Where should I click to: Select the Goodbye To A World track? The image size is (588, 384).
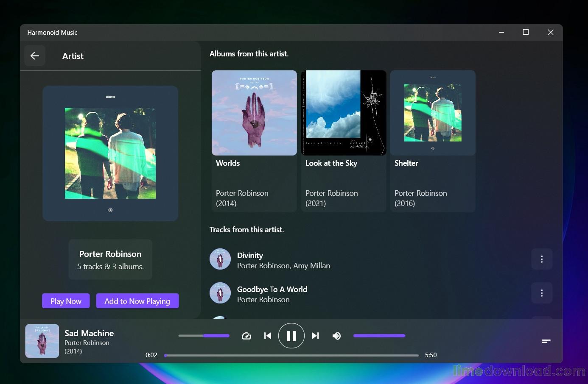[x=272, y=294]
